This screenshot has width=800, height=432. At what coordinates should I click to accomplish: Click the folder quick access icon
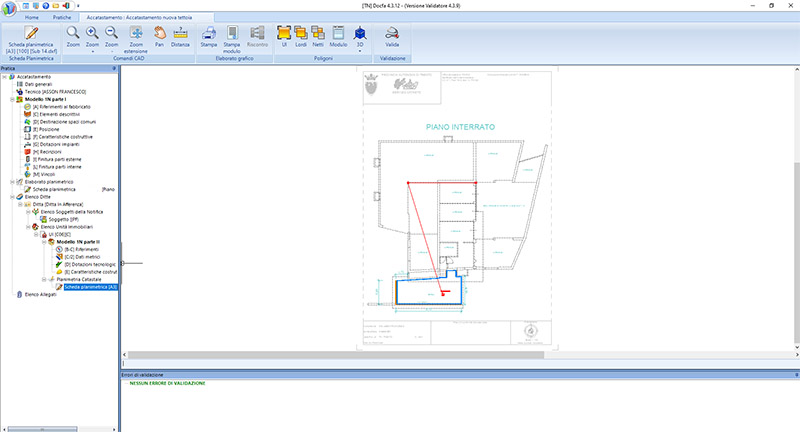pyautogui.click(x=56, y=6)
